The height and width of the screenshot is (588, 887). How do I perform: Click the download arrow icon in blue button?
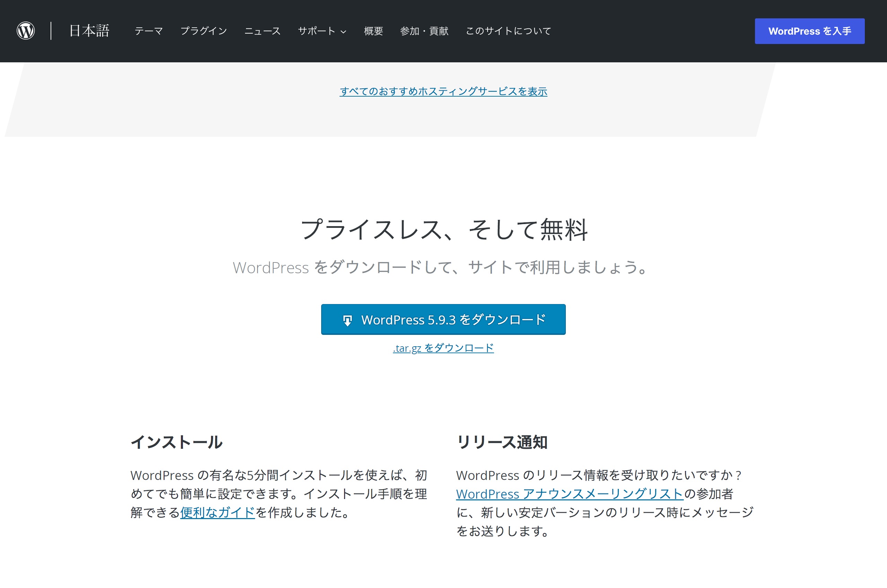[x=348, y=320]
